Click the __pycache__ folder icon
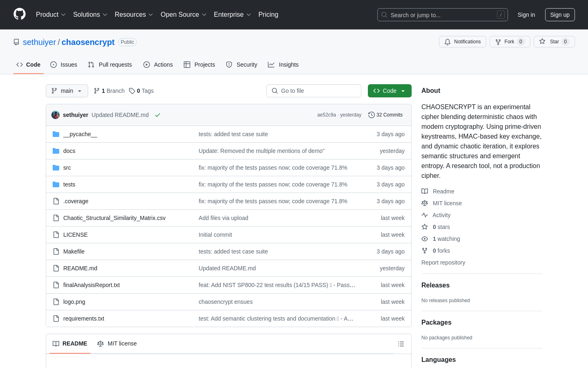Viewport: 588px width, 368px height. point(56,134)
